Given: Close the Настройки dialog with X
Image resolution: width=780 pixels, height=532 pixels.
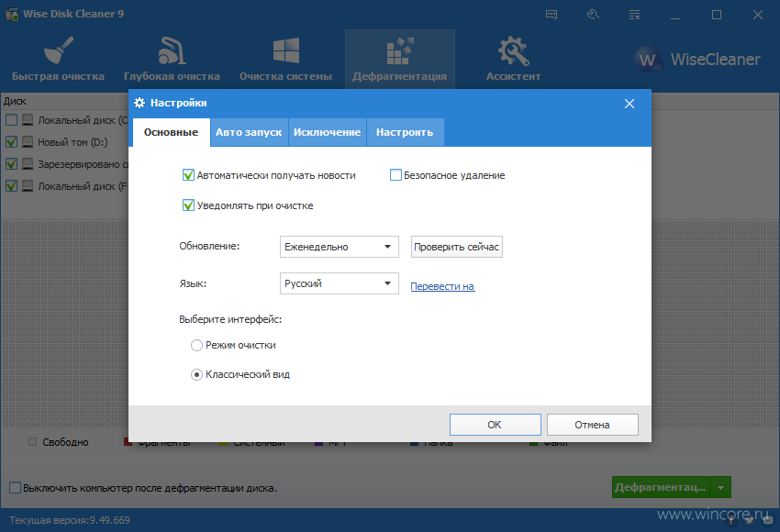Looking at the screenshot, I should [x=630, y=104].
